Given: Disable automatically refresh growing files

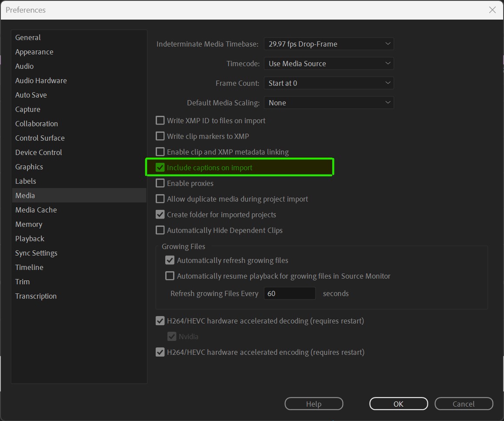Looking at the screenshot, I should 170,260.
